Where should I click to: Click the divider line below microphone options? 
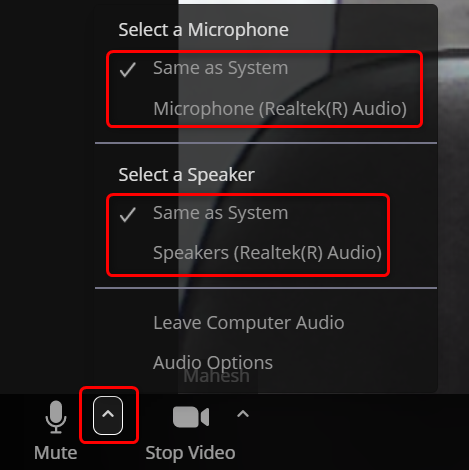coord(266,143)
